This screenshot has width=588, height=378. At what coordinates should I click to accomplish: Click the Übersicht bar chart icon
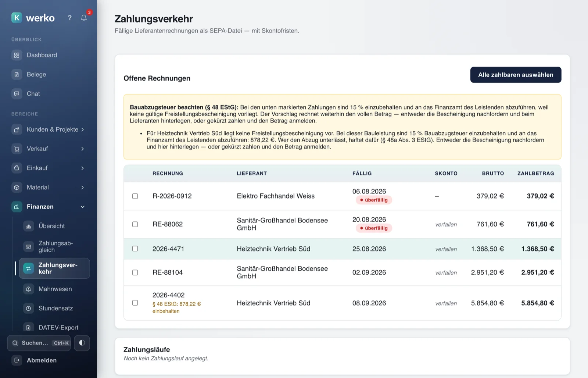[28, 226]
